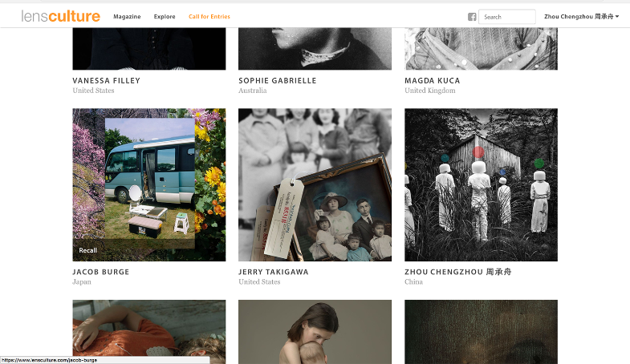630x364 pixels.
Task: Open Zhou Chengzhou's white figures photo
Action: point(481,184)
